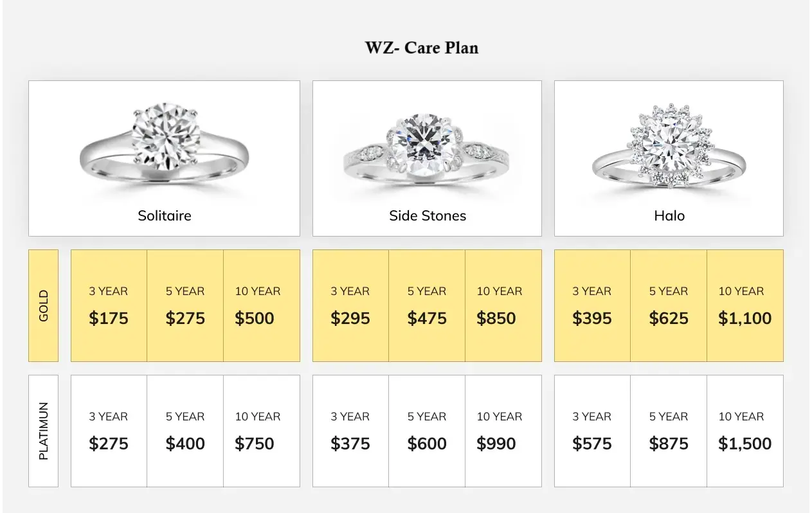Select the GOLD plan label
Screen dimensions: 812x513
point(44,305)
